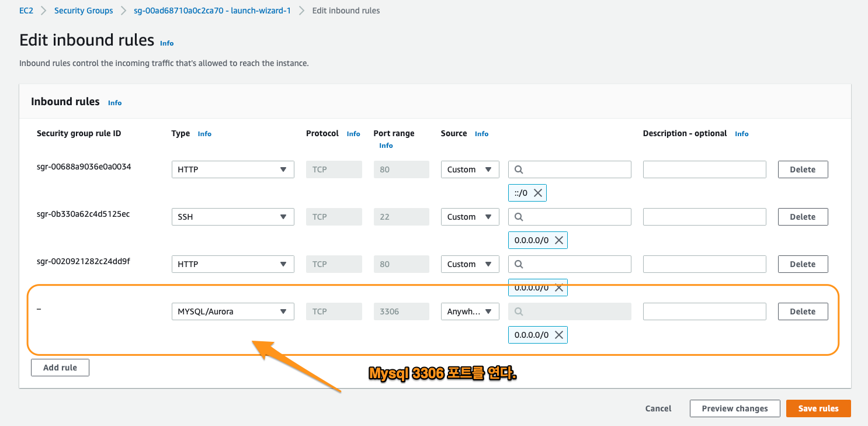Open the Custom source dropdown for the SSH rule
The height and width of the screenshot is (426, 868).
tap(470, 216)
